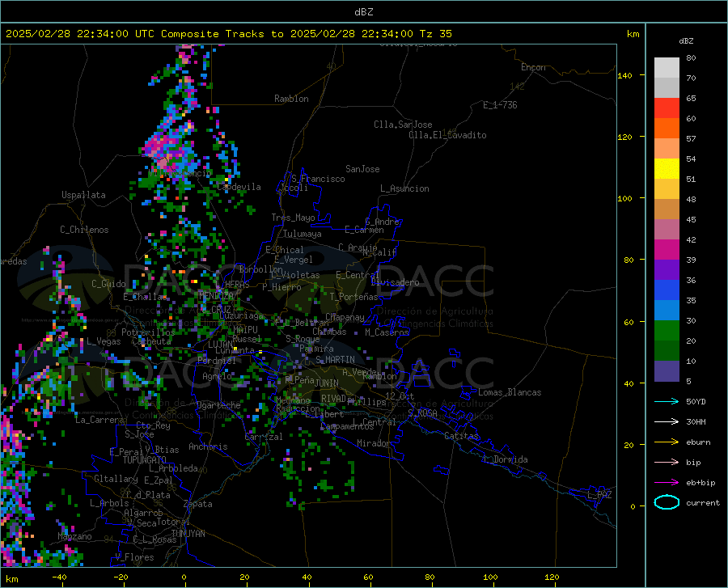Click the Manzano map label
This screenshot has width=728, height=588.
(74, 536)
